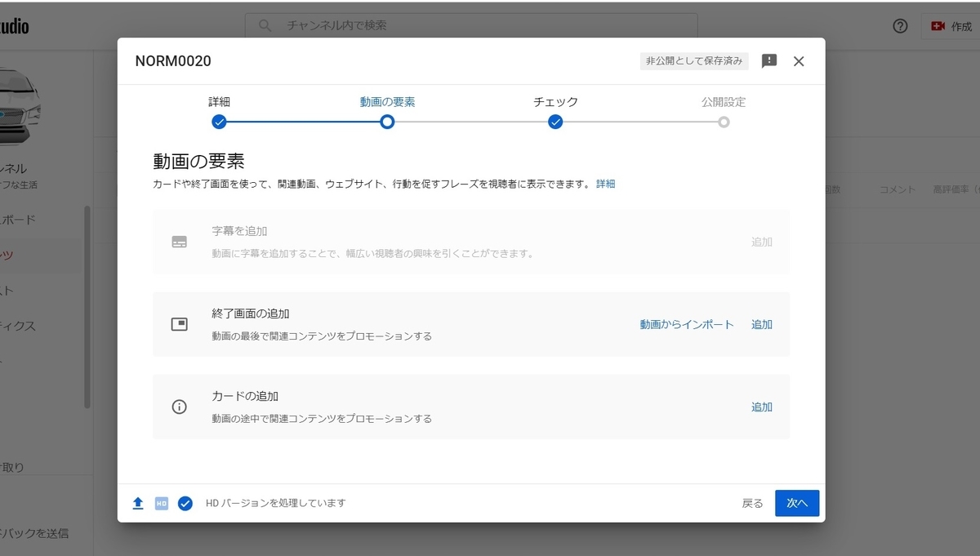Image resolution: width=980 pixels, height=556 pixels.
Task: Click the blue checkmark processing status icon
Action: coord(184,503)
